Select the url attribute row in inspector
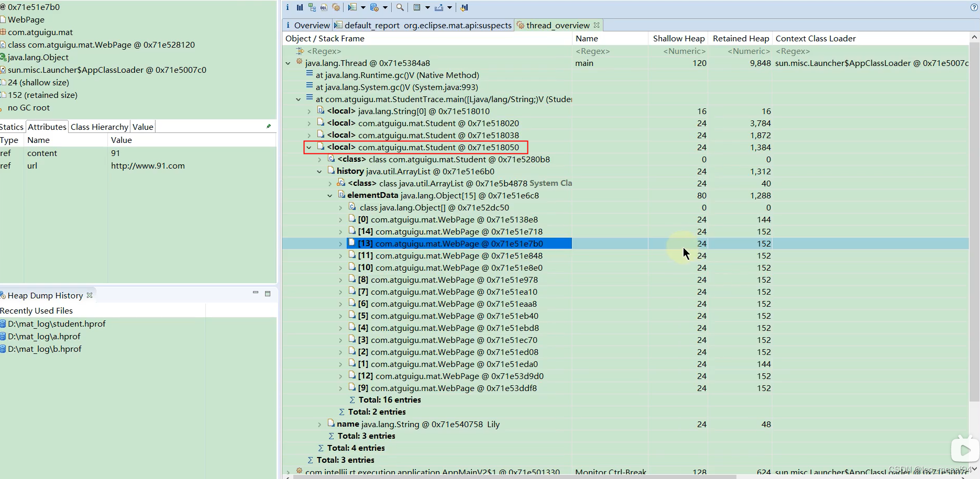 138,166
